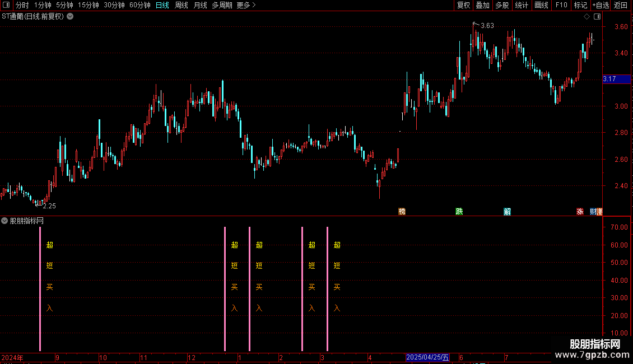Click the 2024年 timeline label
Image resolution: width=633 pixels, height=364 pixels.
pos(12,357)
